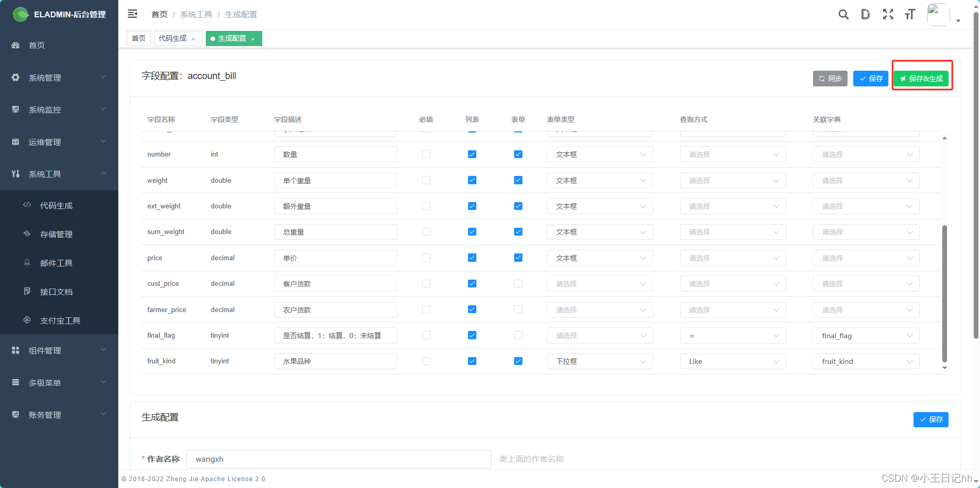Click the 多级菜单 list icon
980x488 pixels.
16,383
